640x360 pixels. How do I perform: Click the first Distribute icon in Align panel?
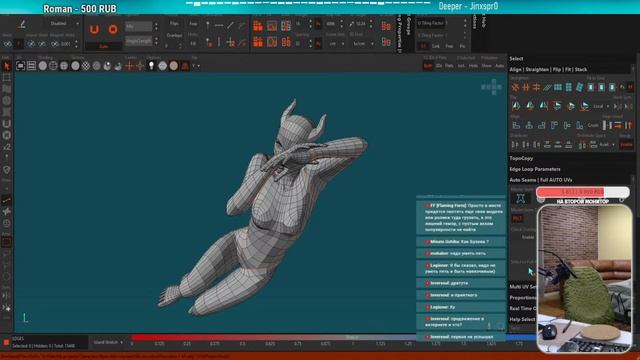click(515, 144)
